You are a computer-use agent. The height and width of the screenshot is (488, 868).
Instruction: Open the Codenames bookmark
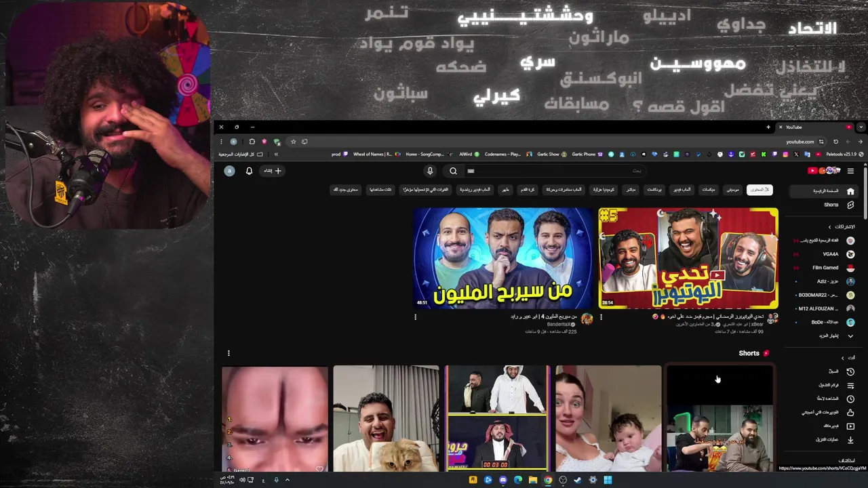point(509,154)
